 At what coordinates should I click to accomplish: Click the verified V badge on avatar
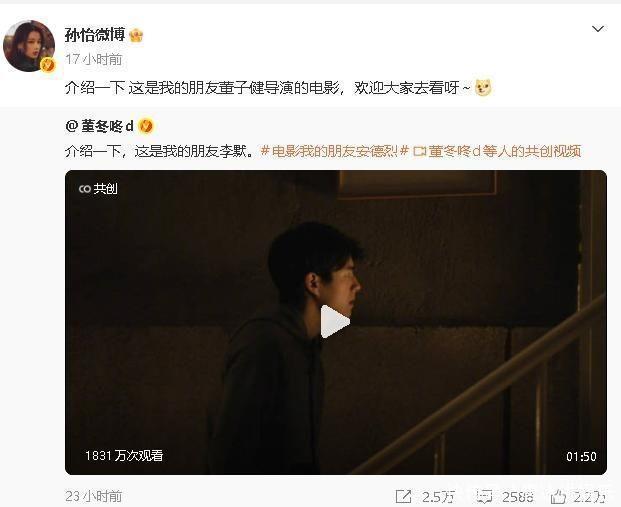(x=48, y=65)
